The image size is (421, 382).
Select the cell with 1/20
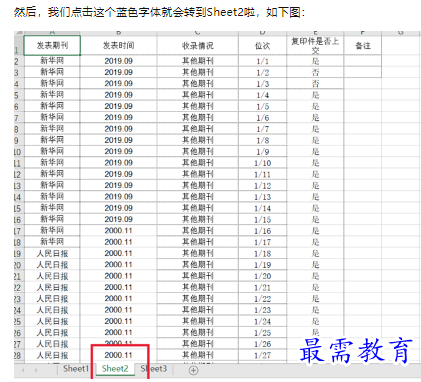tap(262, 276)
